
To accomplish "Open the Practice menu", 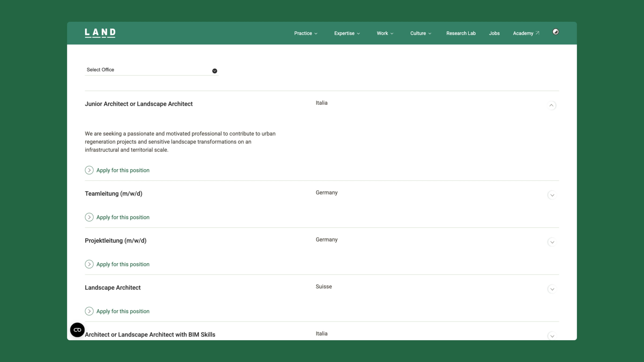I will [306, 33].
